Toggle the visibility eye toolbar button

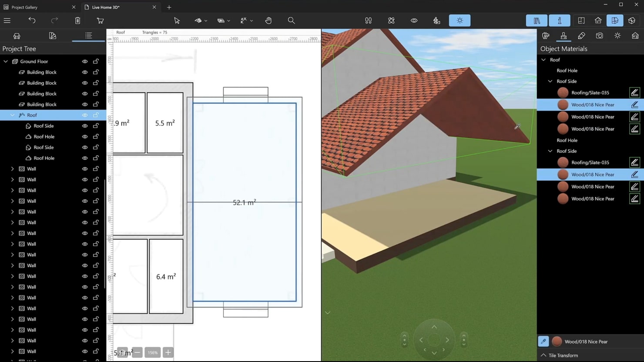414,20
